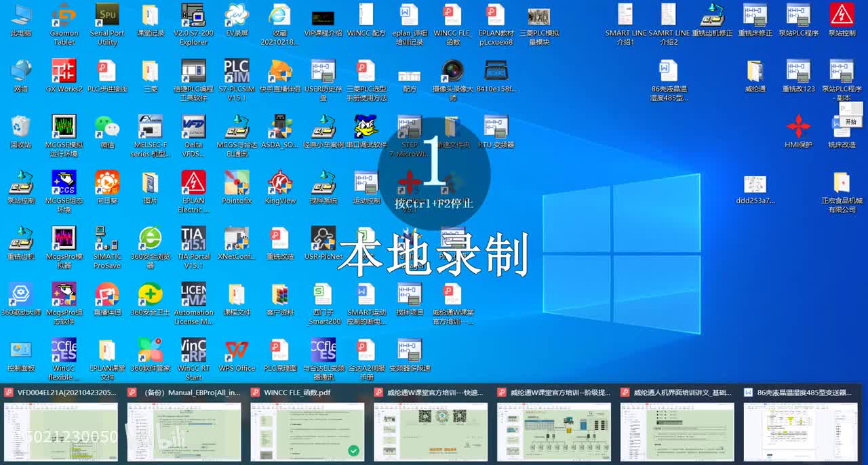Image resolution: width=868 pixels, height=465 pixels.
Task: Select 变频器多段速 project file
Action: (x=410, y=356)
